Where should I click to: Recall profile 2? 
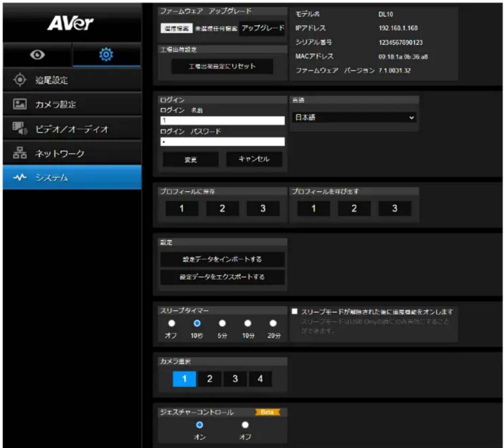pos(354,209)
